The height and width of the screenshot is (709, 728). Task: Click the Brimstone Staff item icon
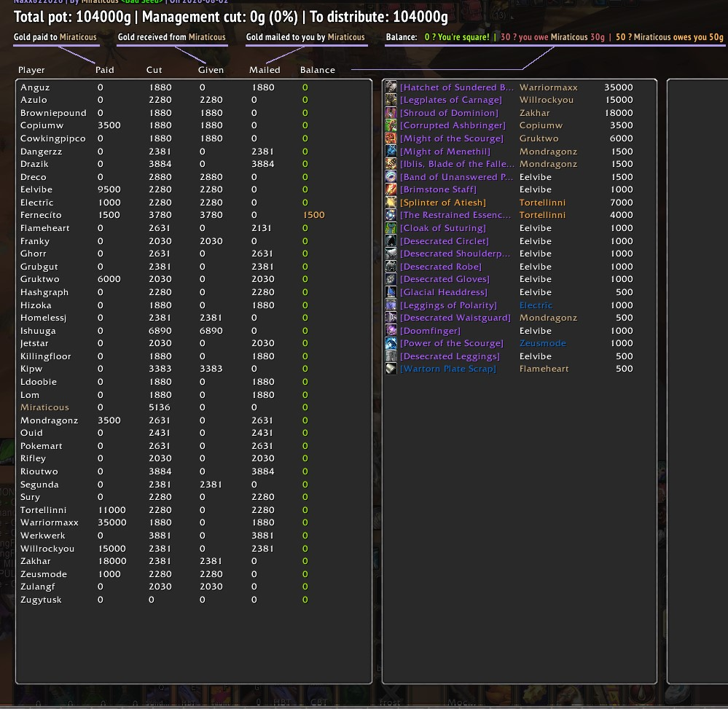coord(391,189)
